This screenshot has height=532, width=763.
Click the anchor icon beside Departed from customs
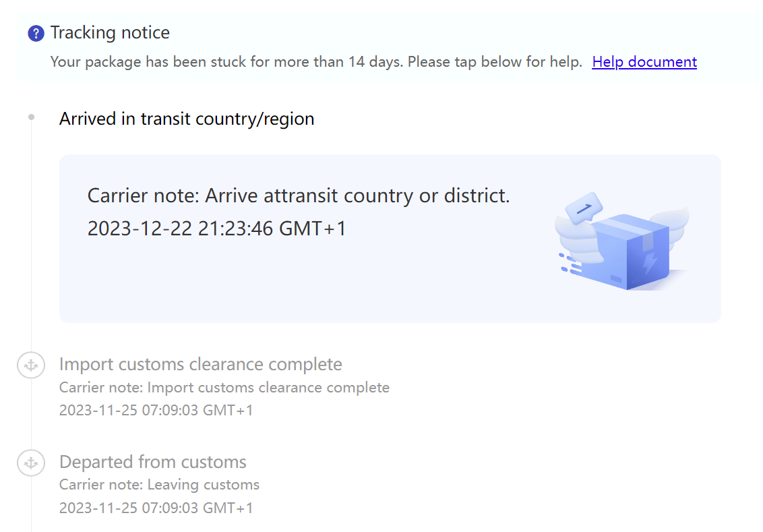click(x=31, y=463)
